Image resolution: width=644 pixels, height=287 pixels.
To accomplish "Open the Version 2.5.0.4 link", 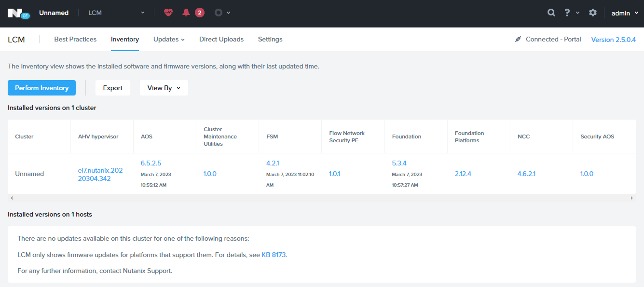I will 614,40.
